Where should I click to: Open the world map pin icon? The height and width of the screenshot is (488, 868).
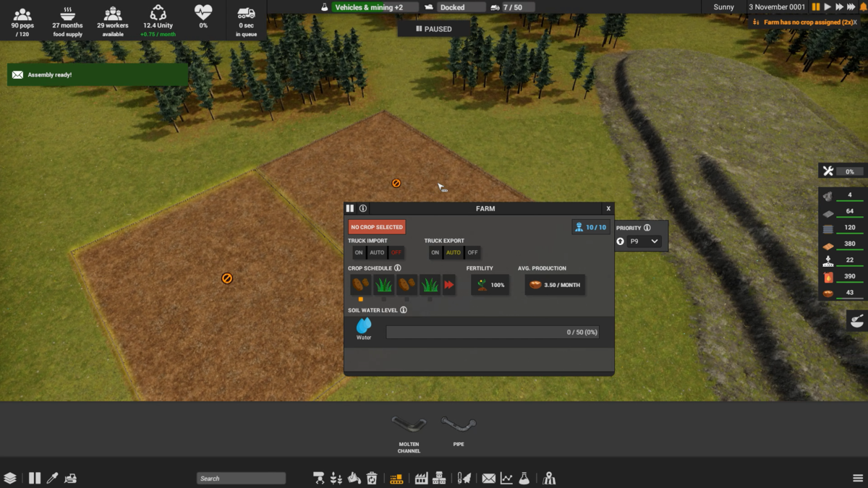tap(549, 478)
